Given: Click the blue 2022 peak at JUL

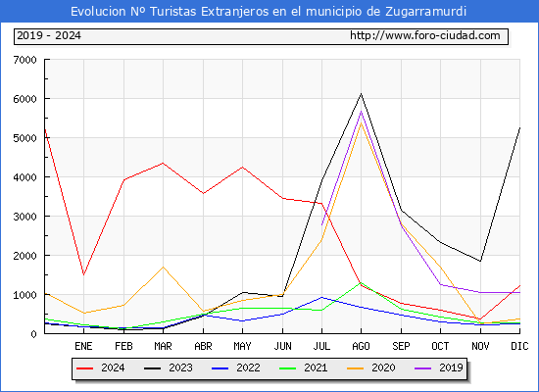Looking at the screenshot, I should coord(321,297).
